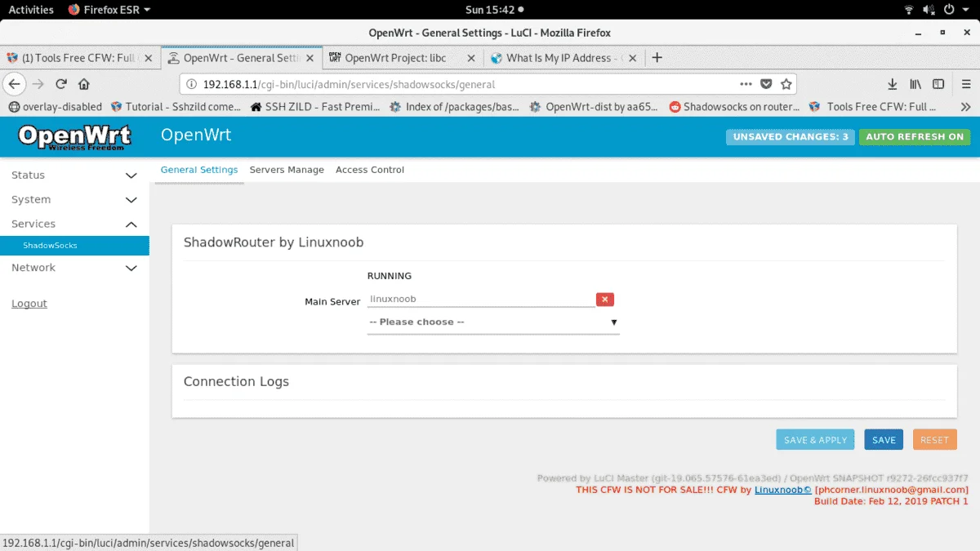Click the browser Back arrow button
980x551 pixels.
point(15,84)
